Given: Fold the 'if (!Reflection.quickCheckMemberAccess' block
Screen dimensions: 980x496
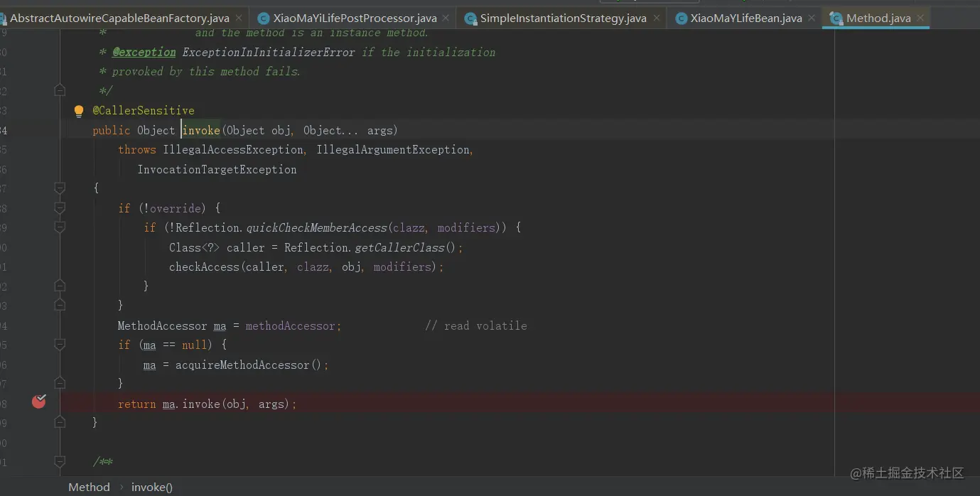Looking at the screenshot, I should coord(60,227).
